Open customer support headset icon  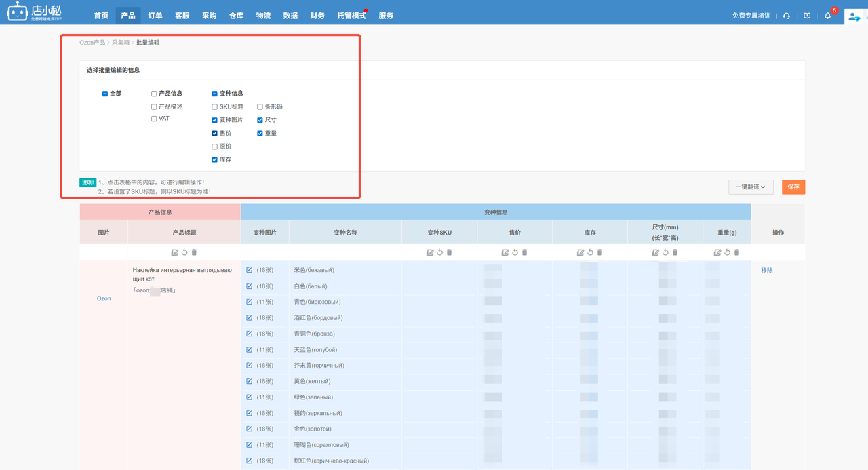click(x=786, y=16)
